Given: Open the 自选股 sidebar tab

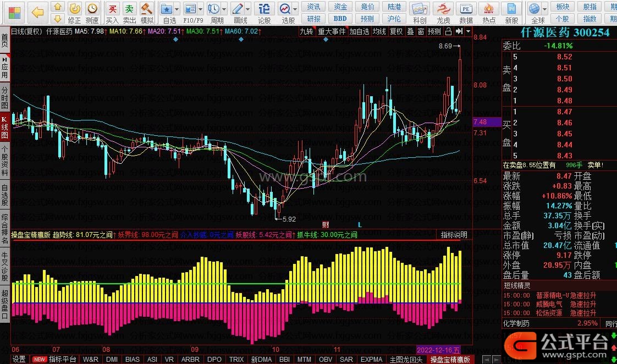Looking at the screenshot, I should [x=5, y=195].
